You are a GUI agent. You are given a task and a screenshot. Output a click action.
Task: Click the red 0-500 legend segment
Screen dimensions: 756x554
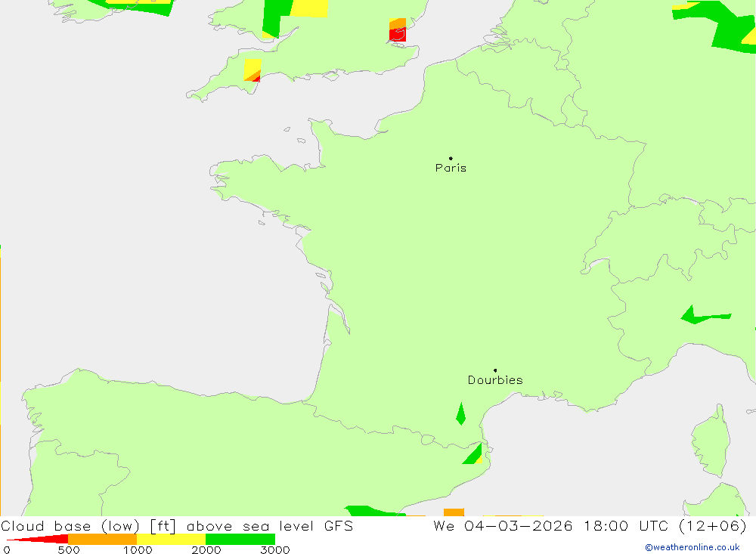pos(38,539)
